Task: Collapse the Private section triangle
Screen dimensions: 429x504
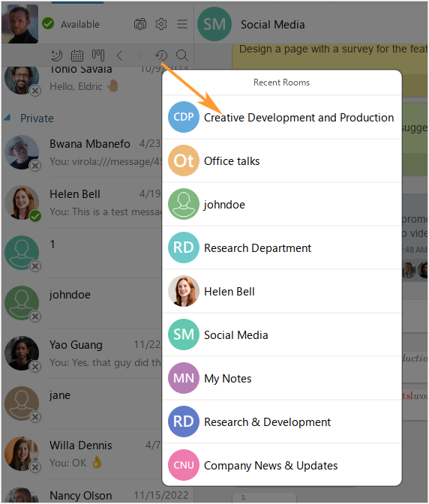Action: (x=7, y=118)
